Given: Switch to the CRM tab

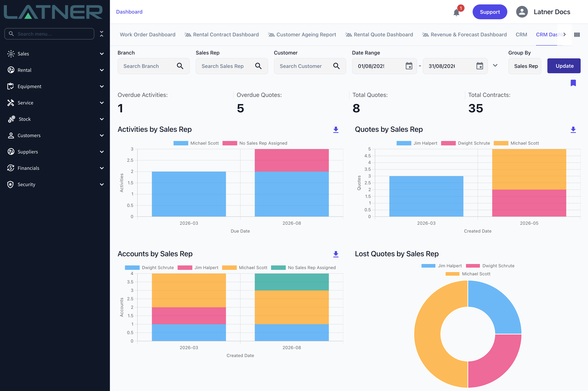Looking at the screenshot, I should [x=521, y=35].
